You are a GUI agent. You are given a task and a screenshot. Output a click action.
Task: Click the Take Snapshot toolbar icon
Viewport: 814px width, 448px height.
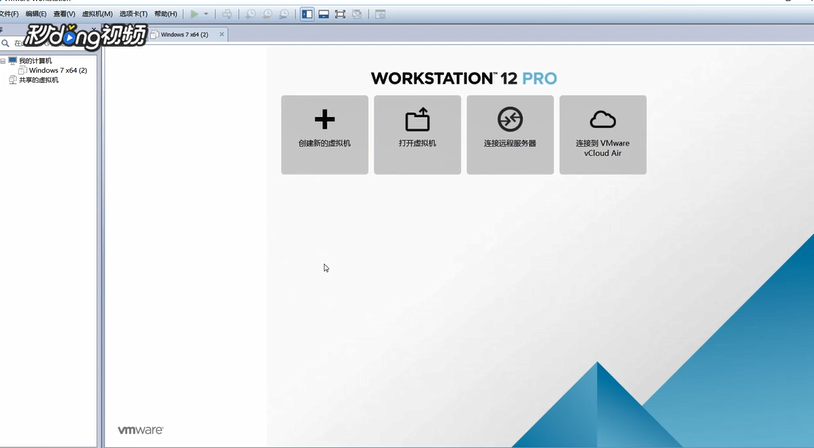click(251, 14)
